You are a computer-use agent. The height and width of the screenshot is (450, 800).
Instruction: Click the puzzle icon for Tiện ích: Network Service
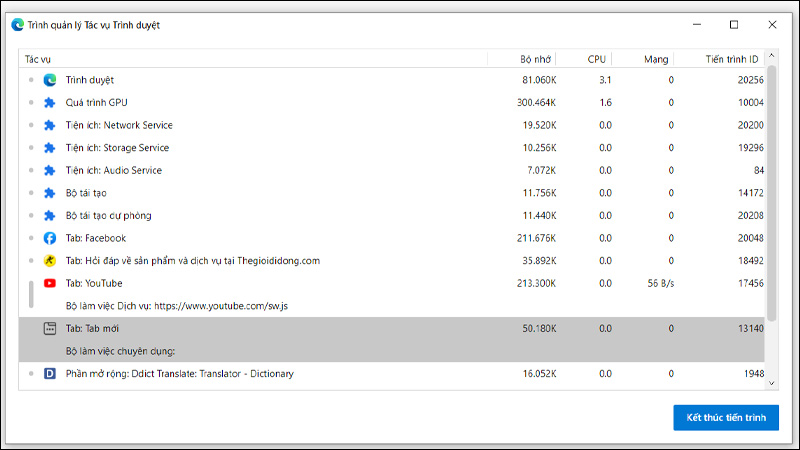49,125
